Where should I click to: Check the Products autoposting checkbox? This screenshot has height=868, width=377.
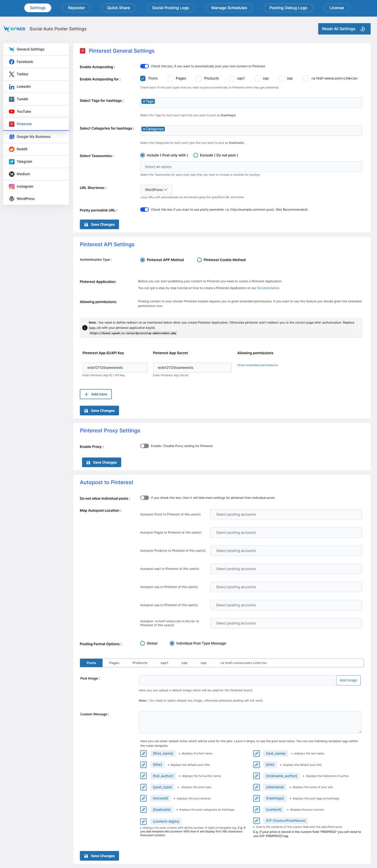click(199, 79)
